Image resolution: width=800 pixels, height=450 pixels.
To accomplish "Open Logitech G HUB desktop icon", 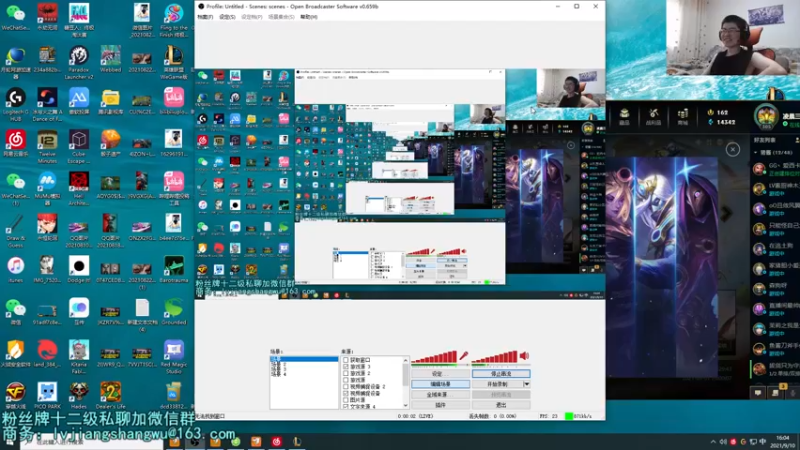I will tap(15, 105).
